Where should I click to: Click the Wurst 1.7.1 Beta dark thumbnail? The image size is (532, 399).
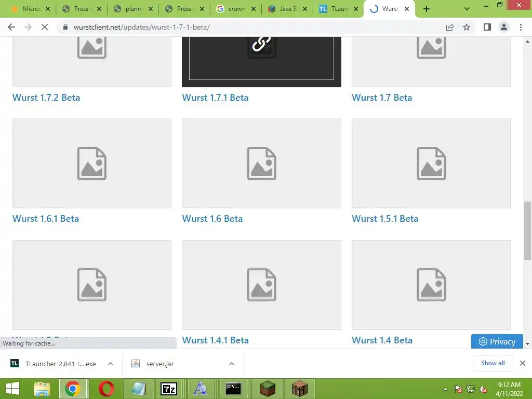(261, 62)
